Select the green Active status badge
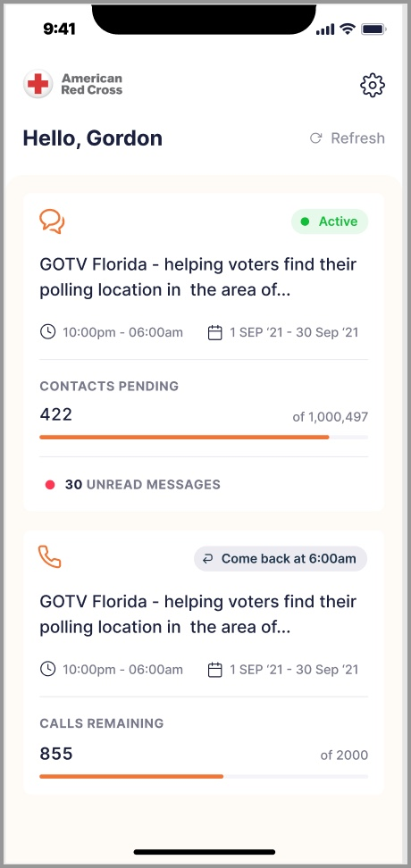 330,221
